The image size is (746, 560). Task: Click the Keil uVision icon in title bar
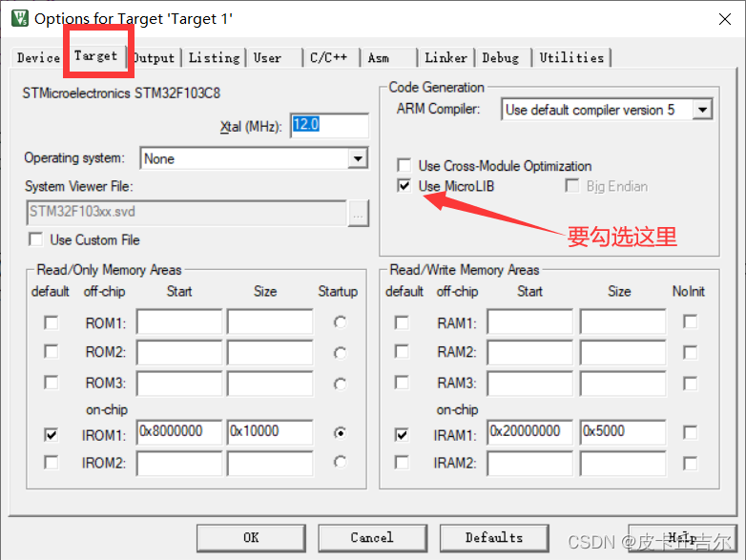19,18
